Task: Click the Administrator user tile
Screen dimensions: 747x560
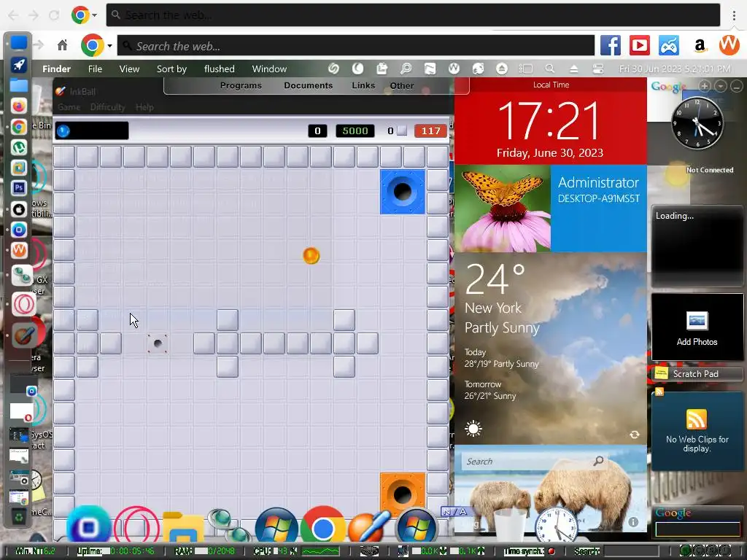Action: click(x=599, y=208)
